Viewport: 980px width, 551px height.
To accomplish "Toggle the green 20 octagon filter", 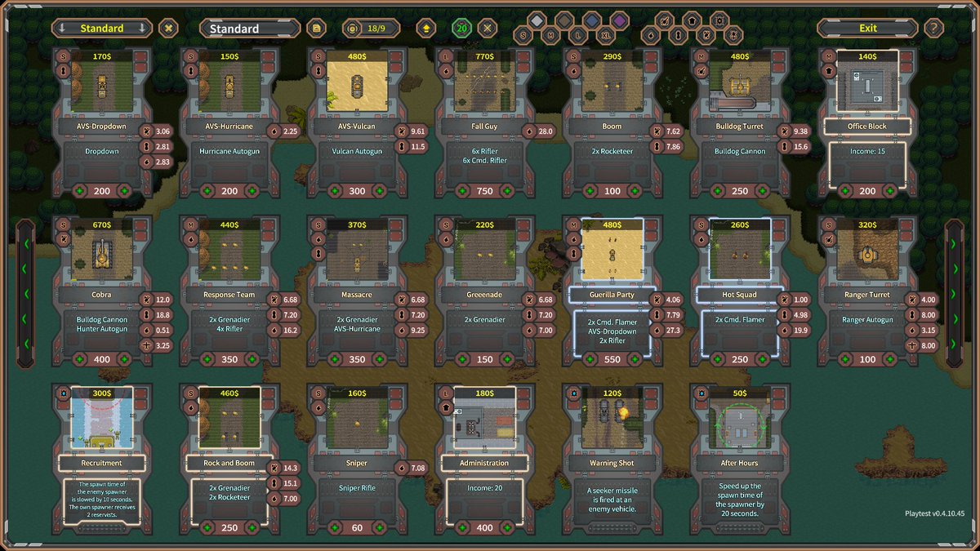I will (x=461, y=28).
